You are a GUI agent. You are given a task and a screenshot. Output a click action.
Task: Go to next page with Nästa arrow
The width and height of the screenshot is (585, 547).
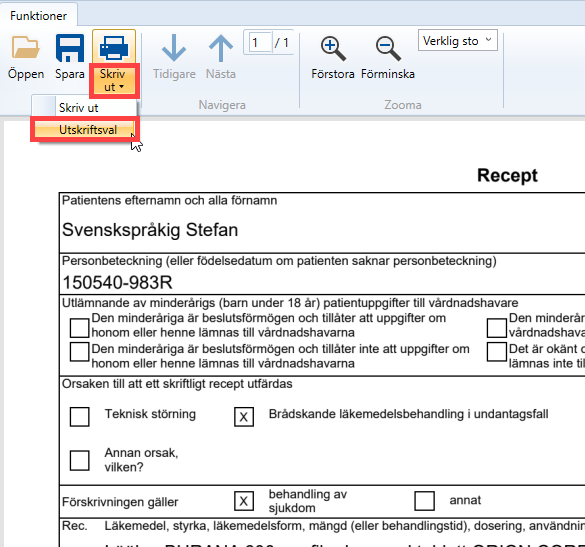pyautogui.click(x=220, y=49)
